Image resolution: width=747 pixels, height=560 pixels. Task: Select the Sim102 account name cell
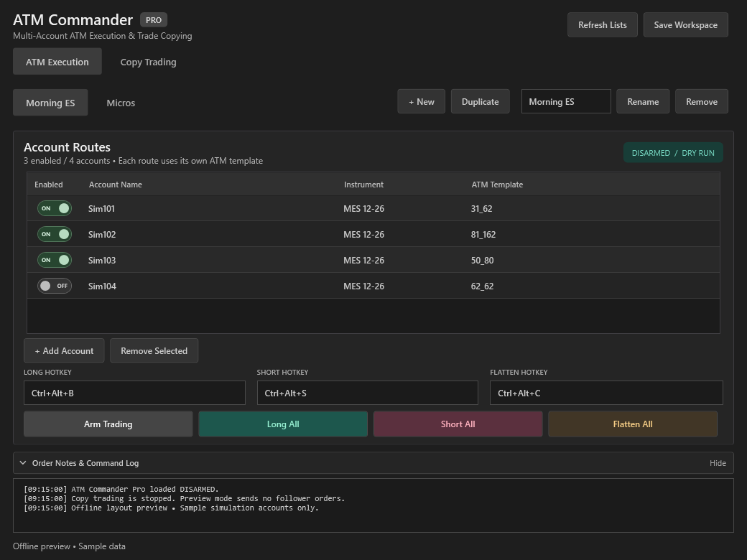click(102, 234)
